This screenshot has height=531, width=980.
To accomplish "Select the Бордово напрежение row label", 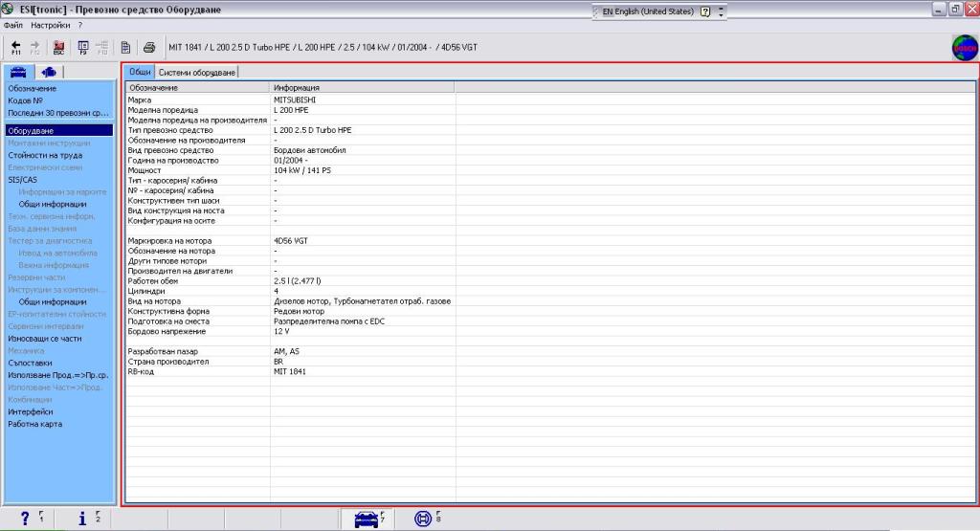I will click(x=167, y=331).
